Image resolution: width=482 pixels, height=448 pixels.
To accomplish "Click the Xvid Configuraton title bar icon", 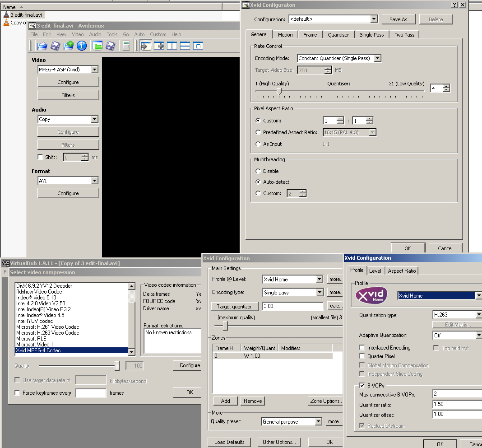I will (246, 5).
